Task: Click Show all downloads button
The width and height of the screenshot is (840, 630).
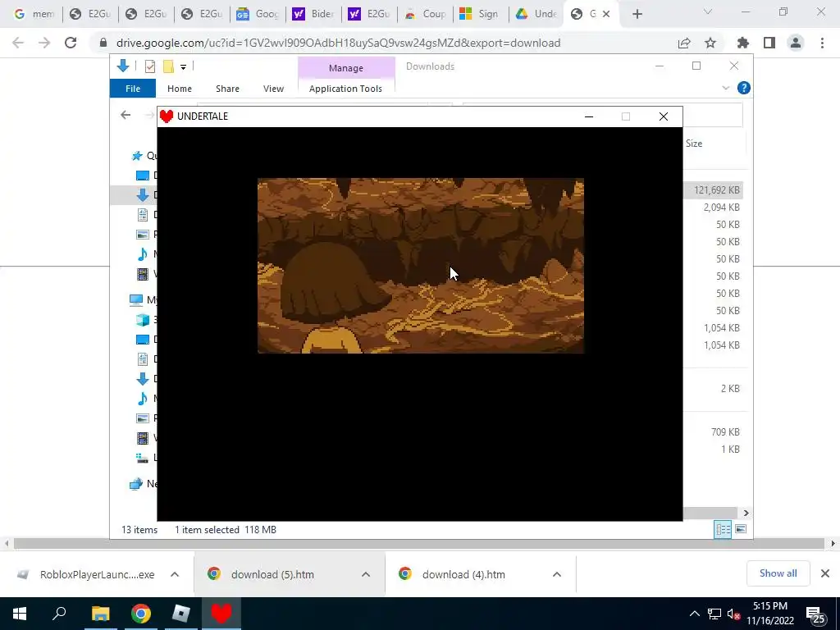Action: (778, 573)
